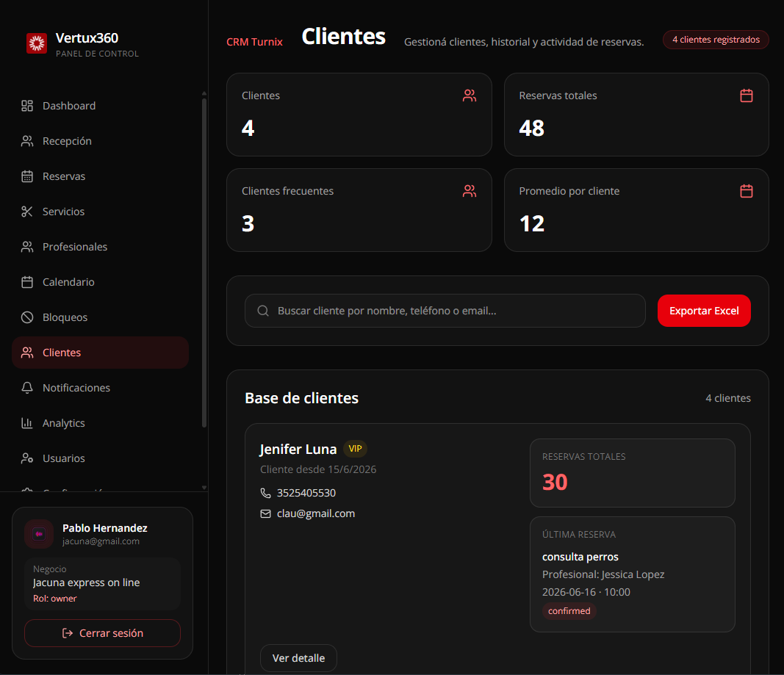Click the Jenifer Luna client name
Image resolution: width=784 pixels, height=675 pixels.
(x=298, y=450)
